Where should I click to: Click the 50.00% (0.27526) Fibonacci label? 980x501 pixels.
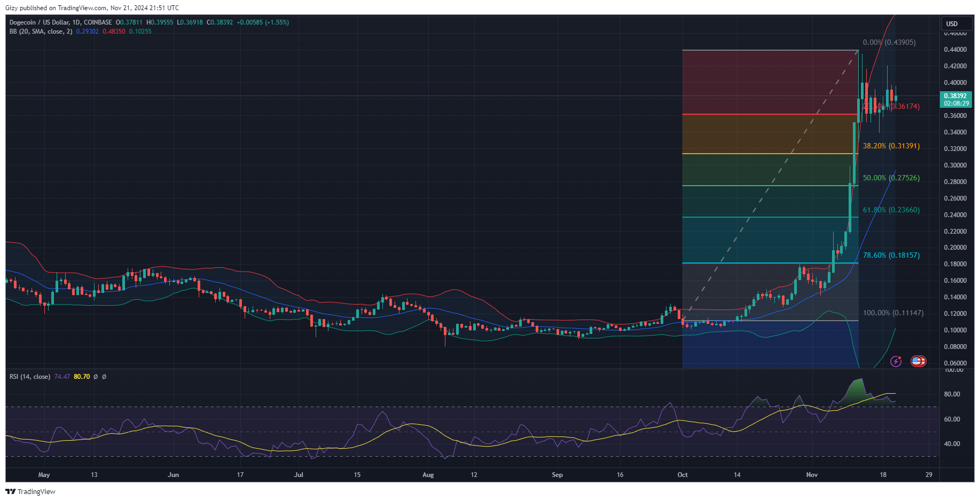pos(891,178)
